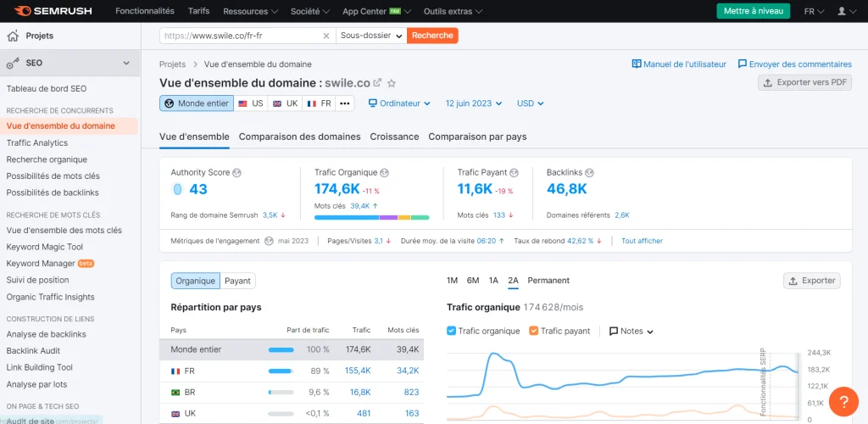Open the 12 juin 2023 date dropdown
This screenshot has height=424, width=868.
pyautogui.click(x=474, y=103)
